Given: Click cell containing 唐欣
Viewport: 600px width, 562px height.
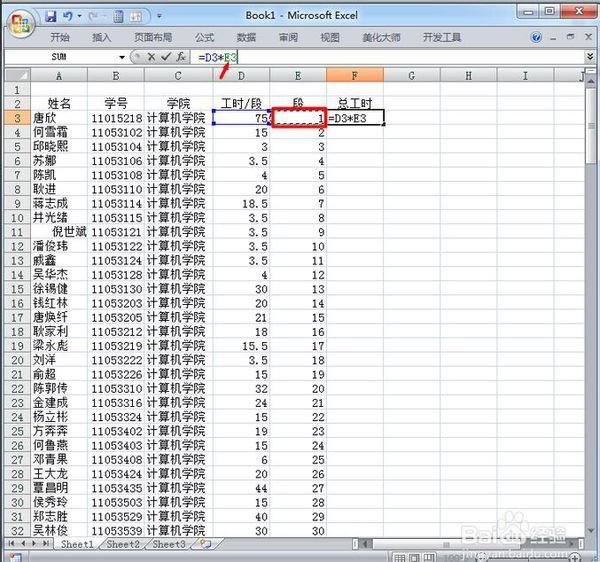Looking at the screenshot, I should tap(59, 118).
